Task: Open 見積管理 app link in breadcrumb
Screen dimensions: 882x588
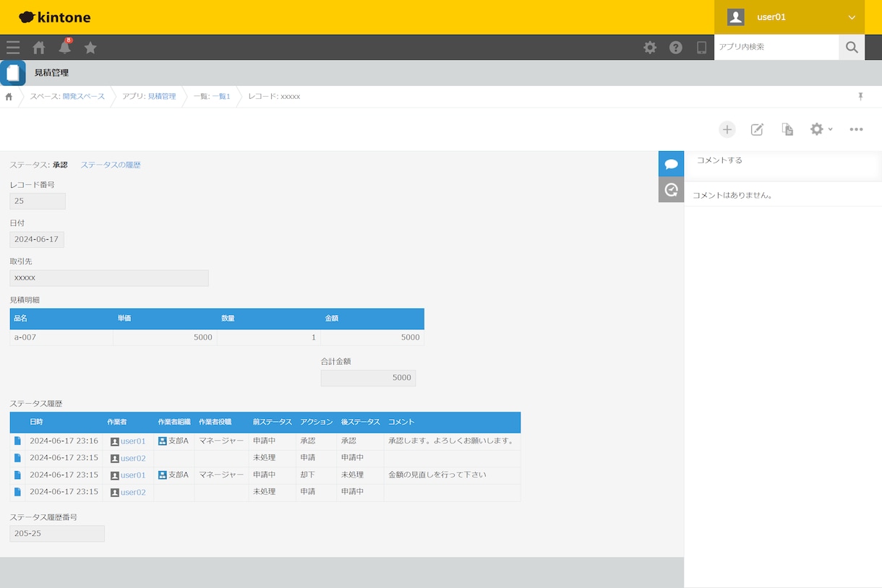Action: (162, 97)
